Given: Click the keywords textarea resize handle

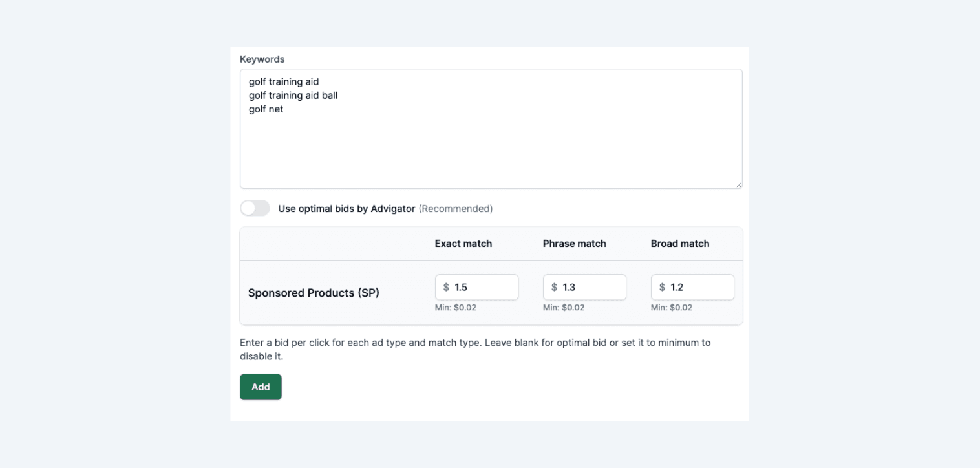Looking at the screenshot, I should [738, 184].
